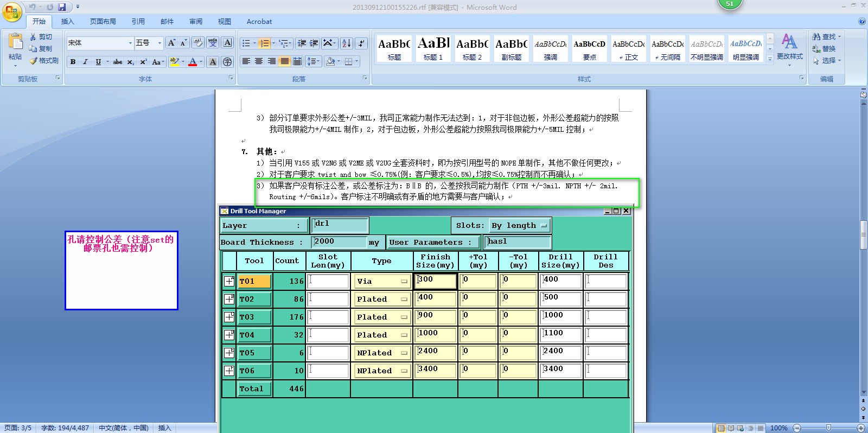Toggle show/hide paragraph marks
This screenshot has height=433, width=868.
coord(362,43)
